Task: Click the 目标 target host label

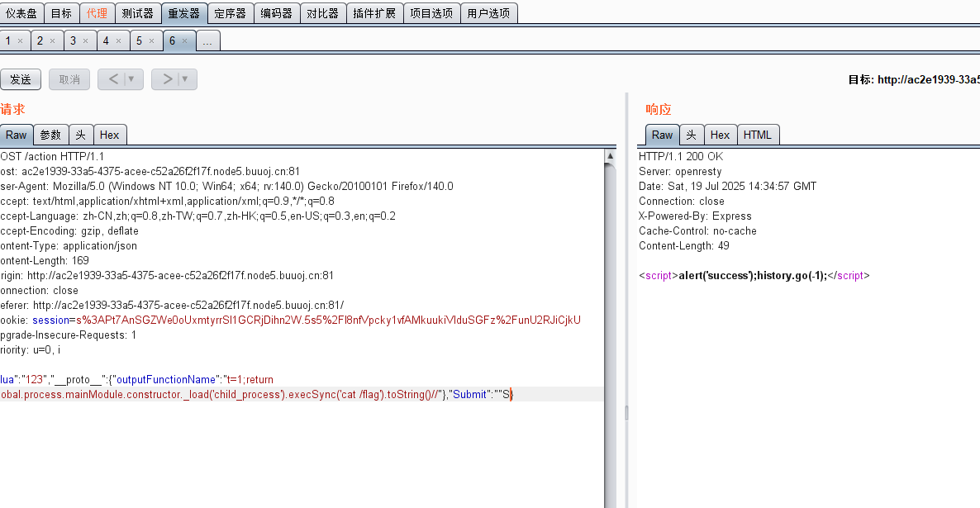Action: point(914,79)
